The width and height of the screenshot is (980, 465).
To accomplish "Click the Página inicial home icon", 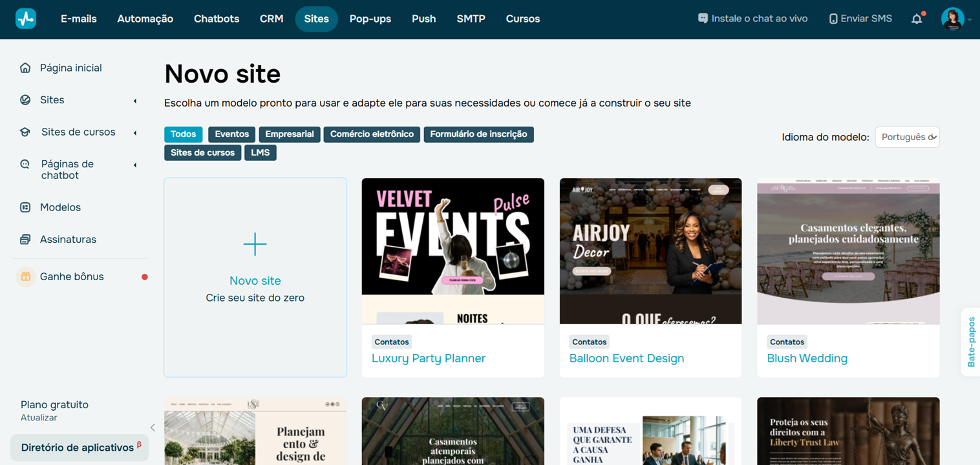I will (x=25, y=68).
